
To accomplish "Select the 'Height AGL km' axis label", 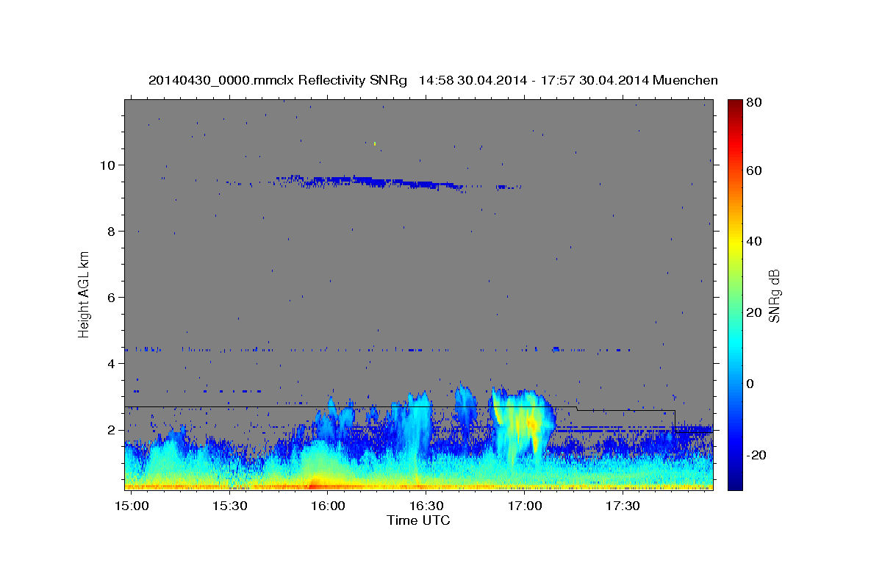I will (85, 295).
